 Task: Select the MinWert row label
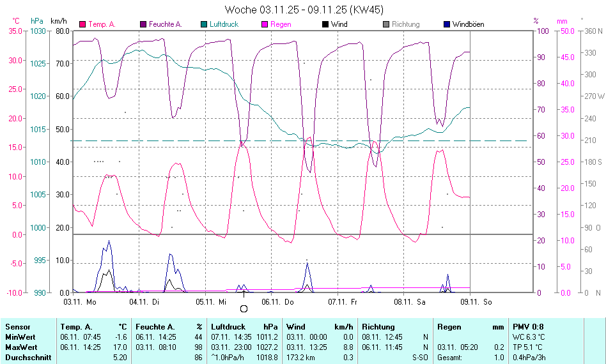click(x=20, y=337)
